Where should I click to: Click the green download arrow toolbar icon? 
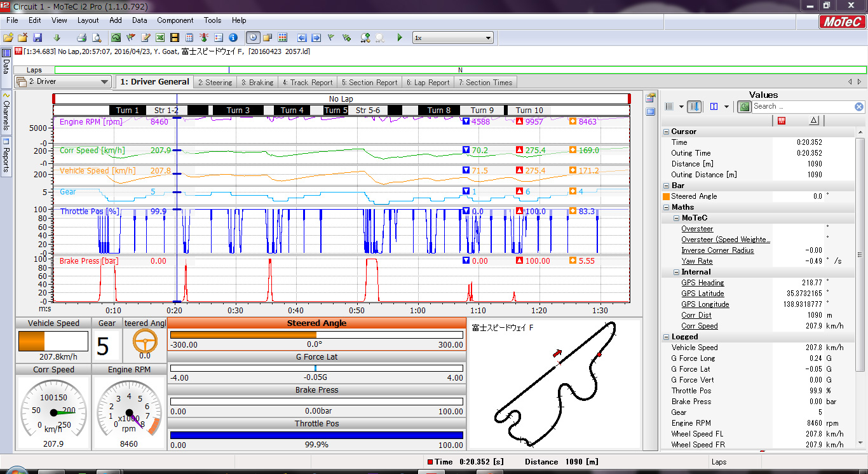tap(57, 37)
